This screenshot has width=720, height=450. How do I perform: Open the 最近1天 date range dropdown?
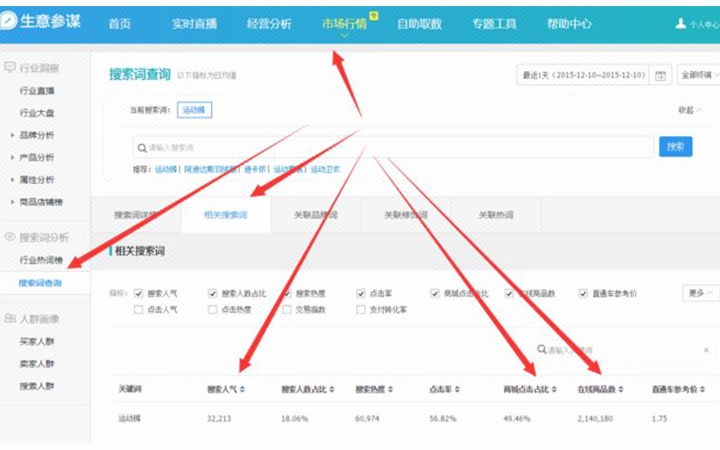(583, 75)
